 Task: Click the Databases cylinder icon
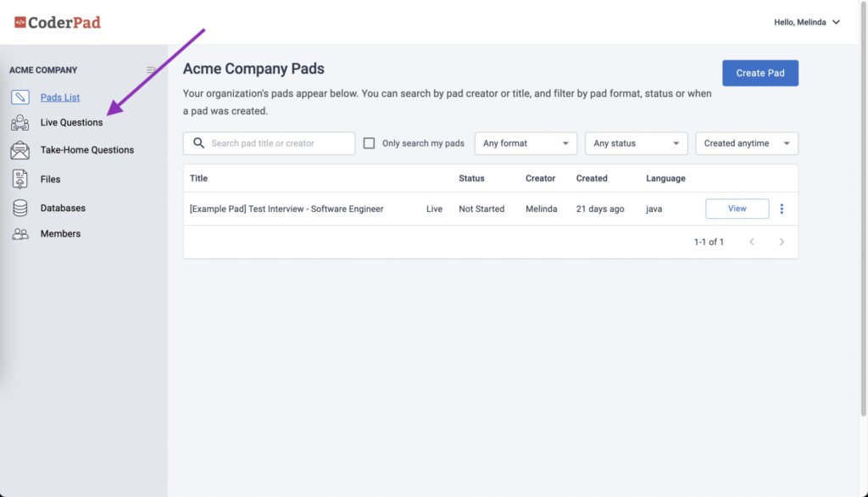20,208
